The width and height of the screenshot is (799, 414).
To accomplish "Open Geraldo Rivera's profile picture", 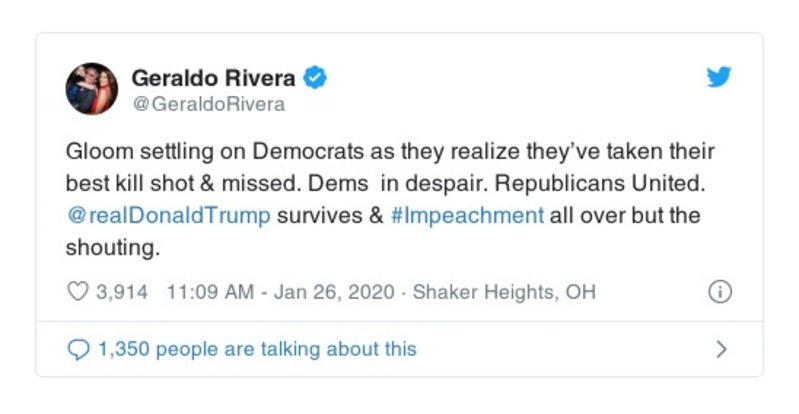I will [92, 89].
